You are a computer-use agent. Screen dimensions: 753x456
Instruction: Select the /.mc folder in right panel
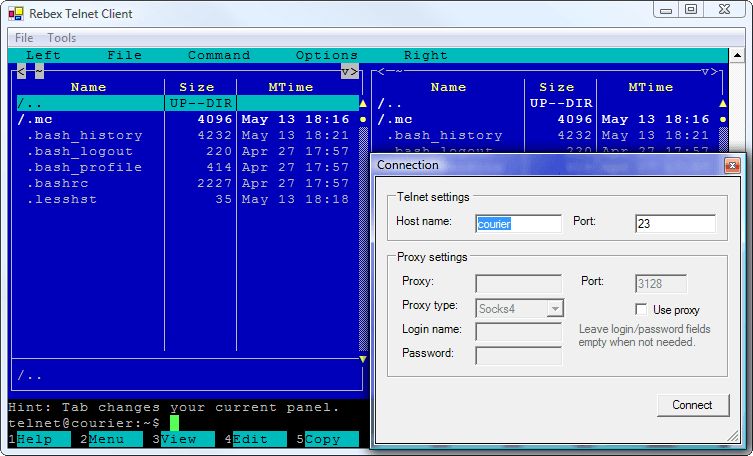pyautogui.click(x=547, y=119)
